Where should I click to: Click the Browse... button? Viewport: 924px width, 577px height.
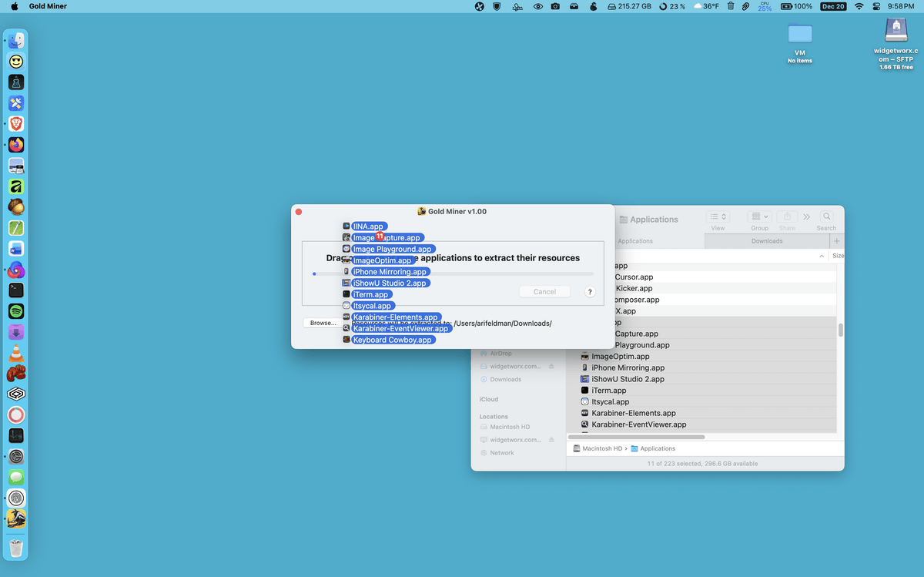pyautogui.click(x=323, y=323)
